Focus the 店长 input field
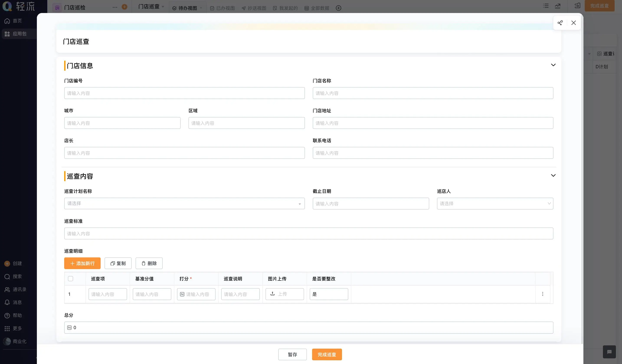 pos(184,153)
